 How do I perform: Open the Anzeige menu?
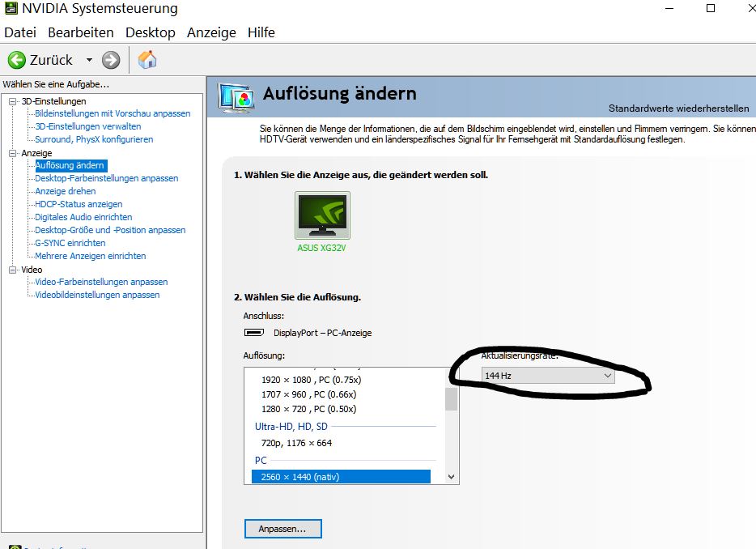[211, 32]
